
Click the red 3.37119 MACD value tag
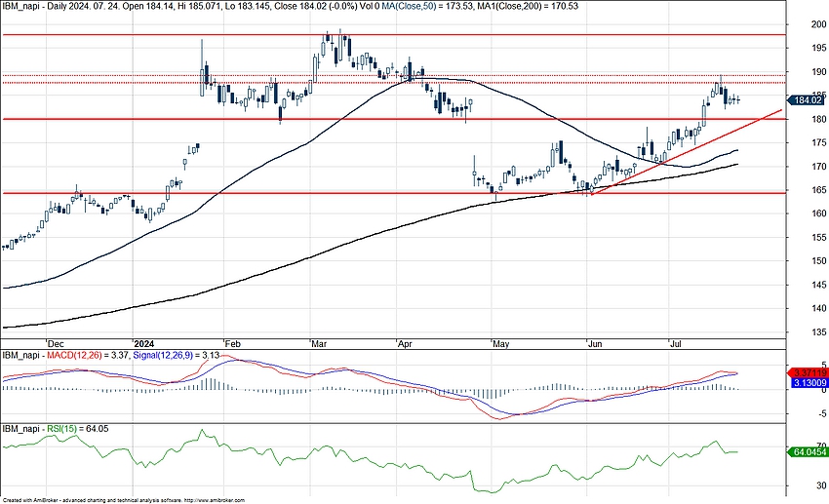(808, 373)
